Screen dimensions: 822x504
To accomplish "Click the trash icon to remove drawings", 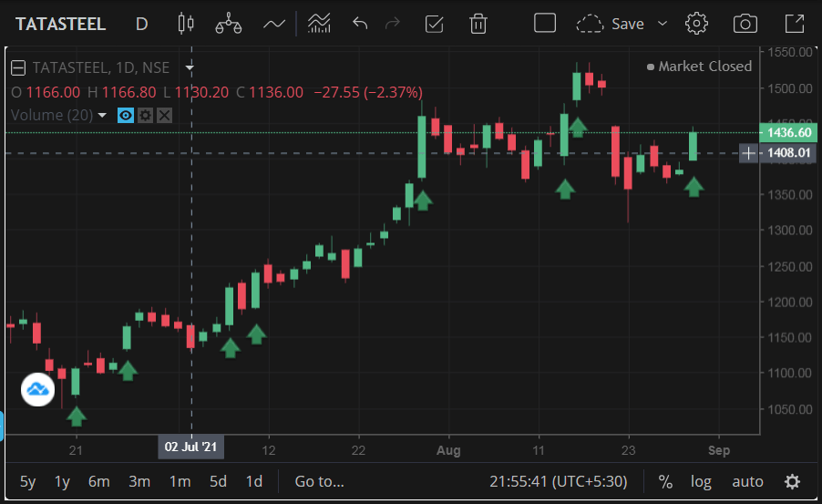I will tap(478, 24).
